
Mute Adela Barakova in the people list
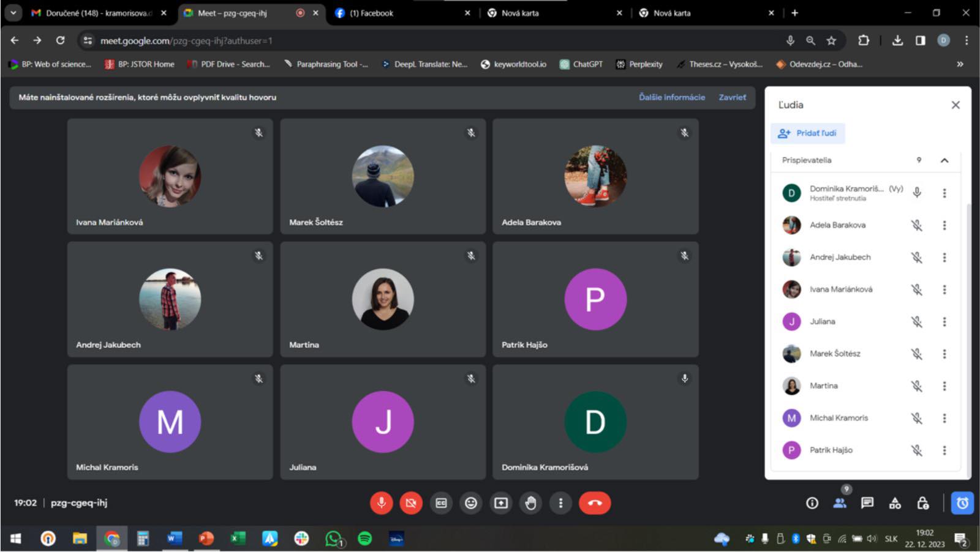pos(916,225)
